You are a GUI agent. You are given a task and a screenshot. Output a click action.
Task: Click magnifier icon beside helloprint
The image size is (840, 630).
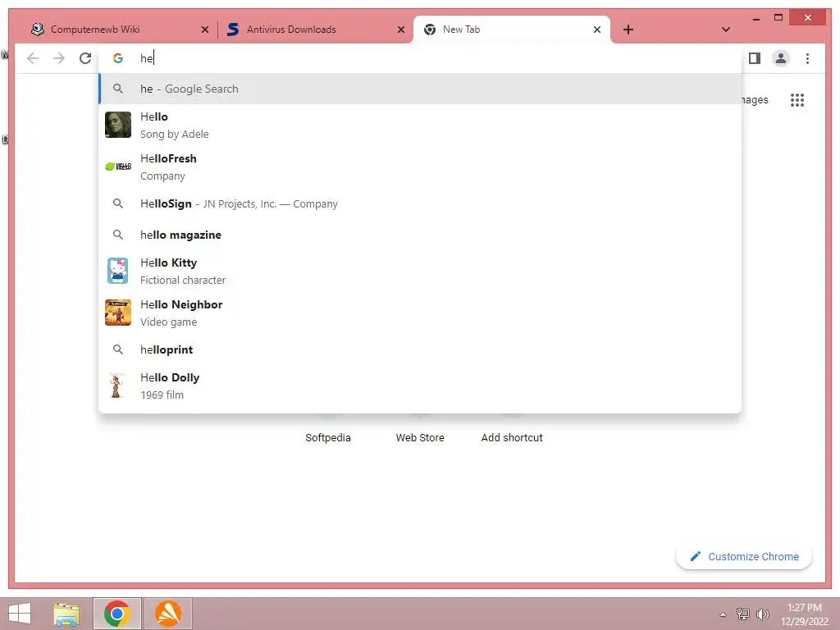[x=118, y=349]
